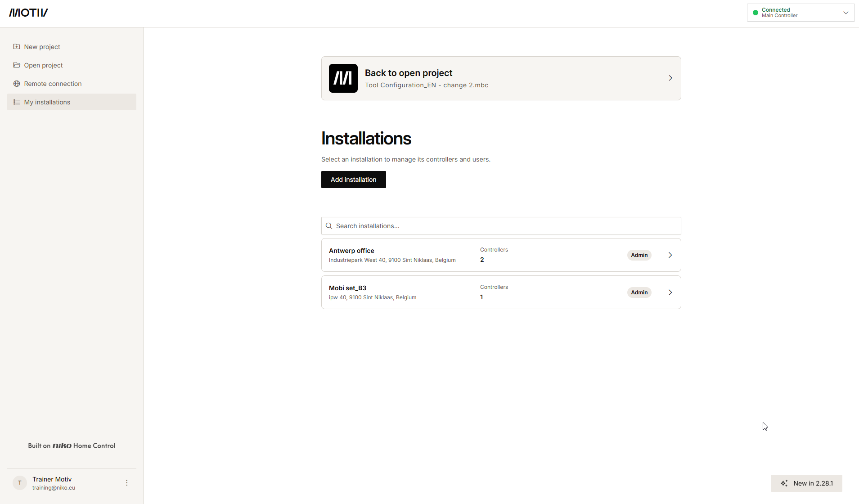The height and width of the screenshot is (504, 859).
Task: Open Mobi set_B3 via its chevron arrow
Action: pos(670,292)
